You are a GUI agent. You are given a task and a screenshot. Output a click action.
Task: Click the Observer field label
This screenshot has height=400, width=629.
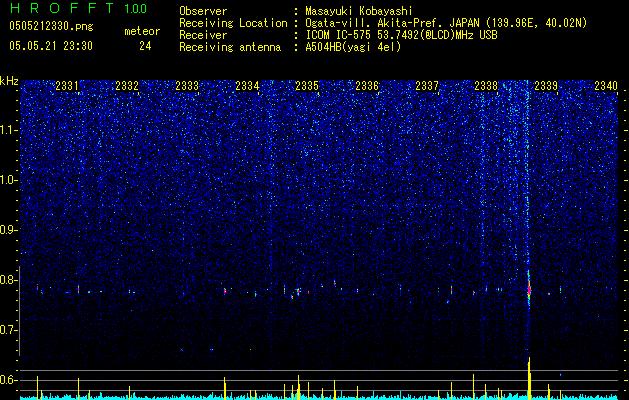(203, 11)
